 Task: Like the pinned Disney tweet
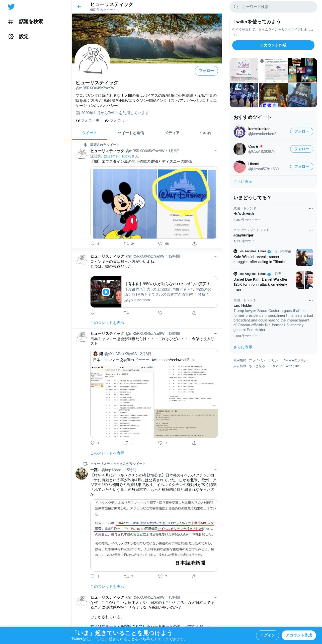(x=160, y=244)
